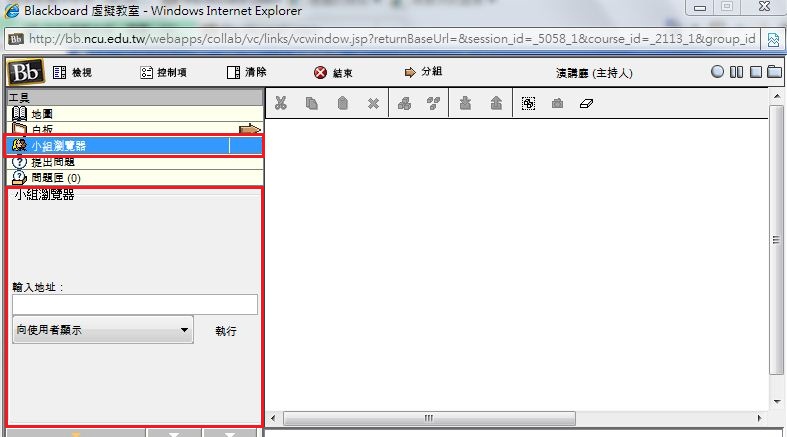The image size is (787, 437).
Task: Click the scissors cut icon
Action: (281, 103)
